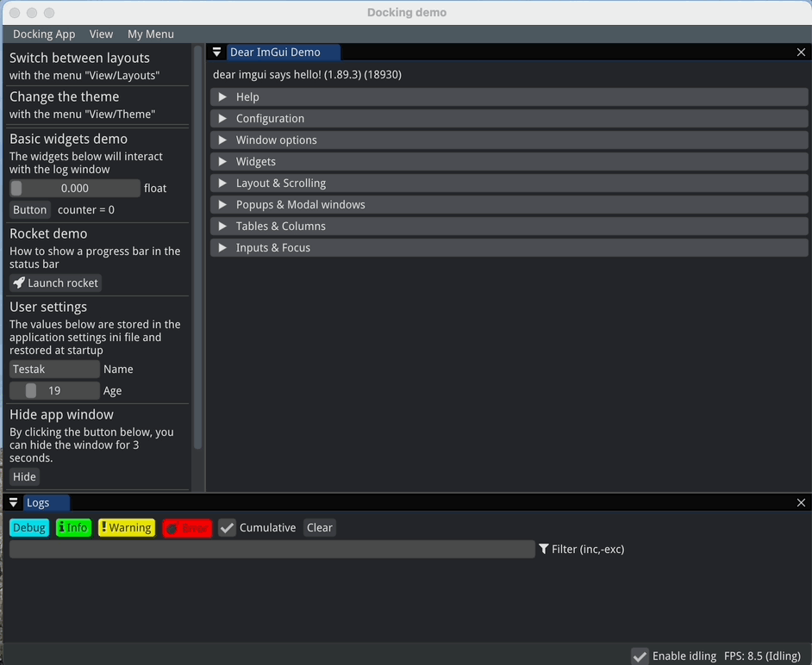The width and height of the screenshot is (812, 665).
Task: Click the Hide button
Action: pyautogui.click(x=24, y=476)
